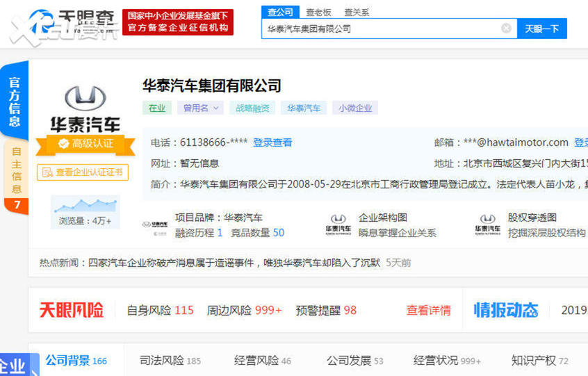This screenshot has height=376, width=588.
Task: Click the 项目品牌 small logo icon
Action: pos(155,228)
